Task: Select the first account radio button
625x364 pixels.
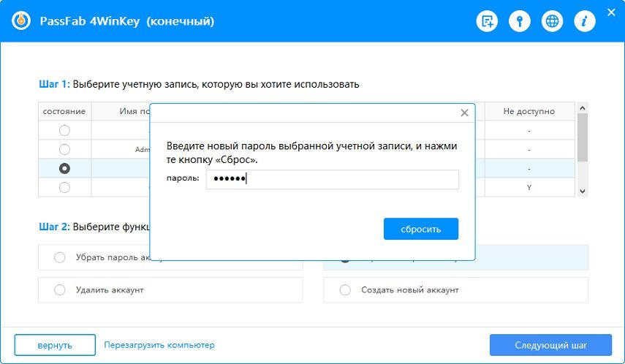Action: point(64,130)
